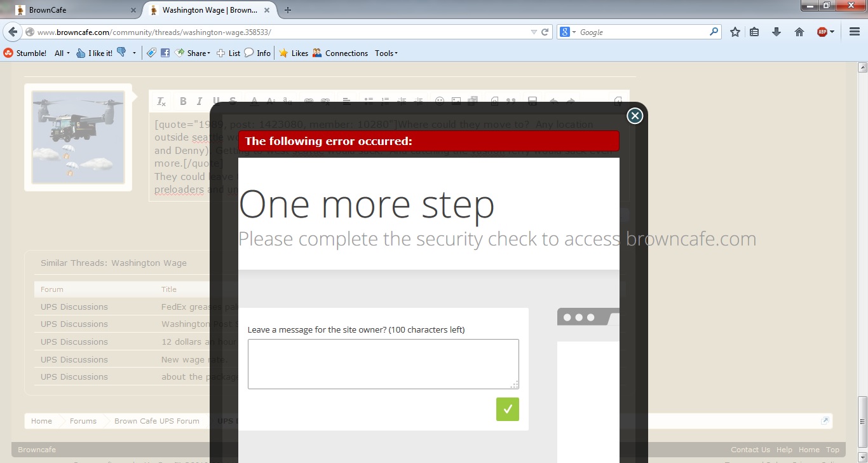The width and height of the screenshot is (868, 463).
Task: Click the I like it! thumbs-up
Action: coord(94,53)
